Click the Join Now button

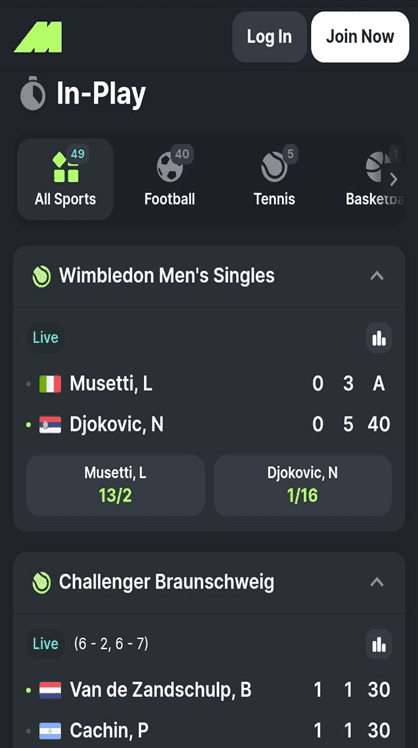pos(360,37)
